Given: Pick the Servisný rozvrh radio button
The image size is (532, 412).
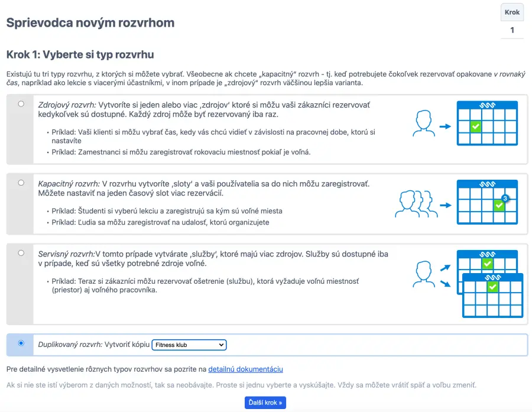Looking at the screenshot, I should pos(21,253).
